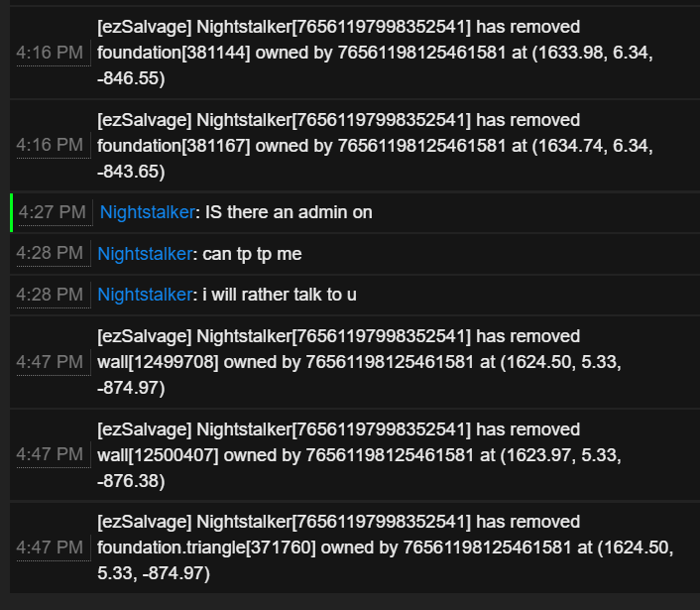Click green marker bar beside 4:27 PM message
Viewport: 700px width, 610px height.
pos(11,212)
